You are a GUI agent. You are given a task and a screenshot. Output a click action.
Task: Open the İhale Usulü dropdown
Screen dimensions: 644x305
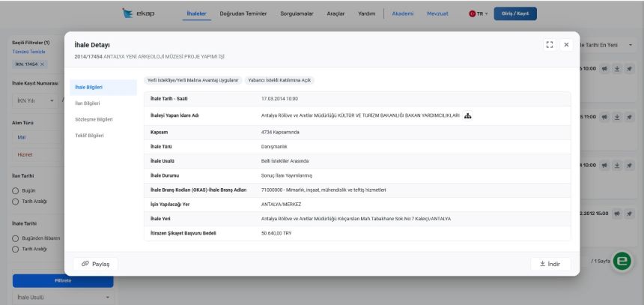[x=63, y=298]
